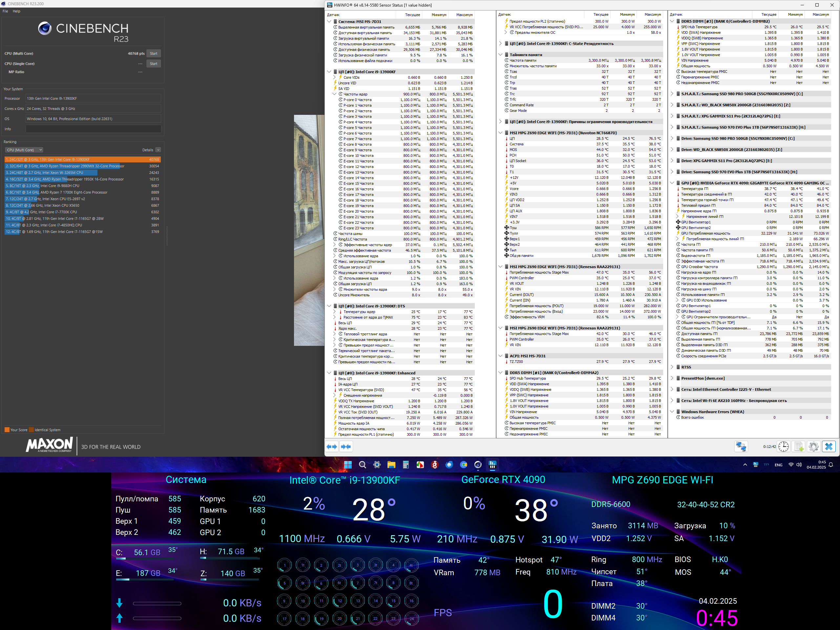Start the CPU Multi Core test

[154, 53]
